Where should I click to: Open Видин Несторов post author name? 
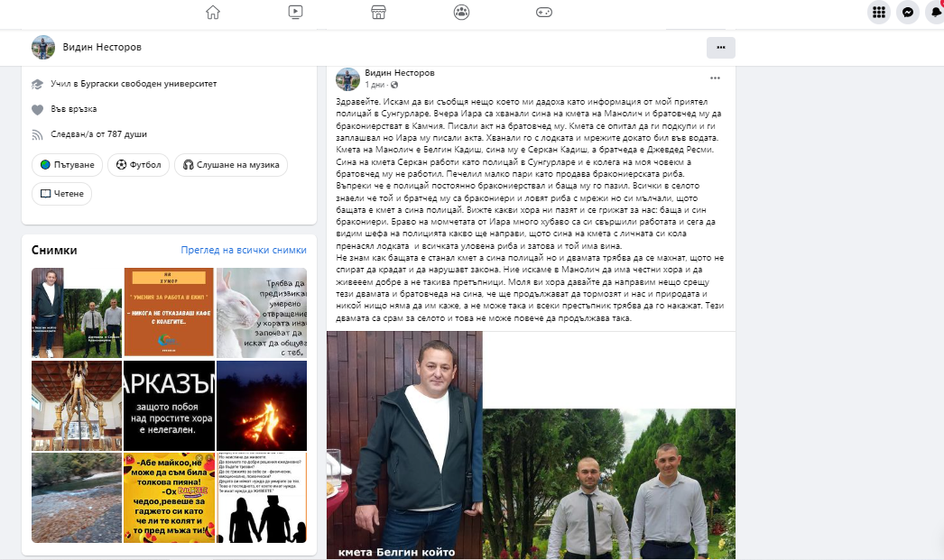point(400,73)
